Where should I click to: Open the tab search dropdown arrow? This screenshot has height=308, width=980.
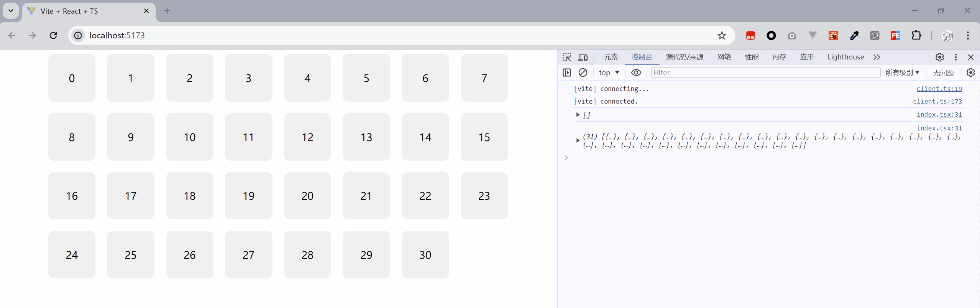click(x=11, y=11)
